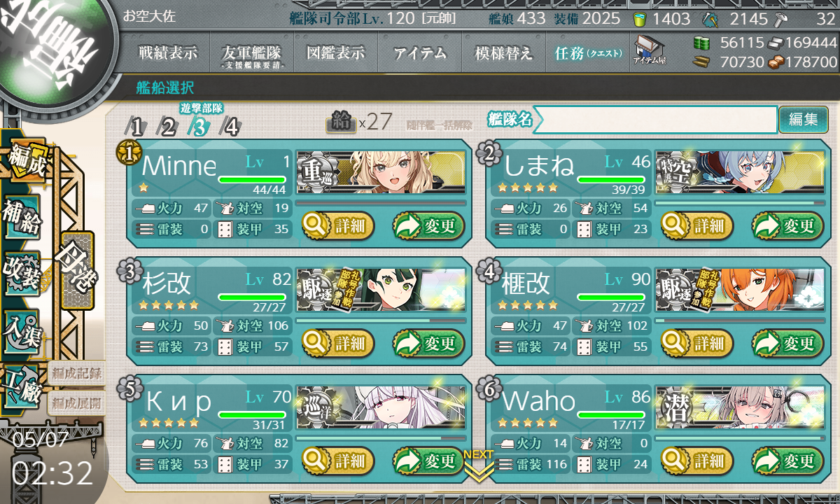Open 編成記録 formation record panel
Screen dimensions: 840x504
77,373
